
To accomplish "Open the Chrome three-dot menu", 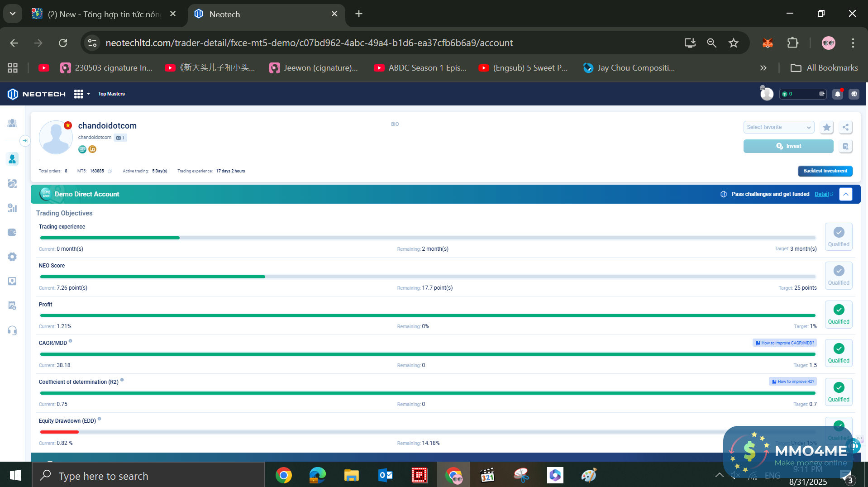I will coord(853,43).
